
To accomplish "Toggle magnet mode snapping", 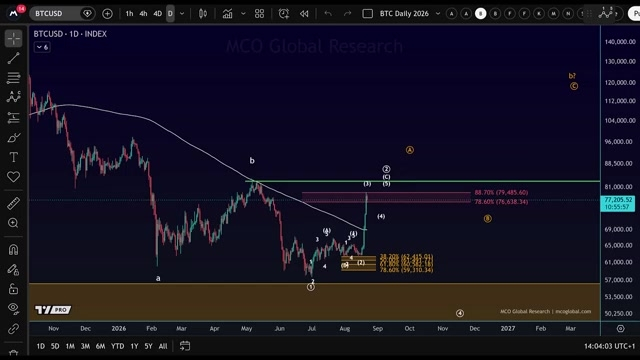I will tap(13, 249).
